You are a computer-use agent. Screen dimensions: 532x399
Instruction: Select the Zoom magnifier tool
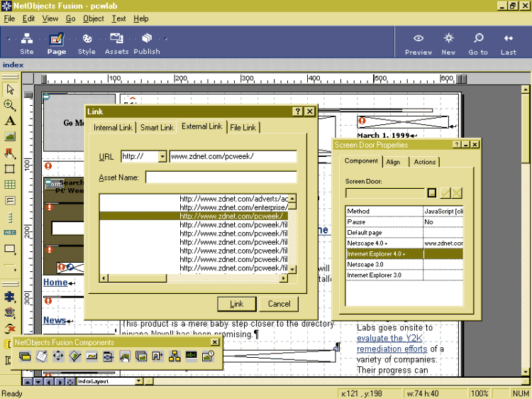10,105
